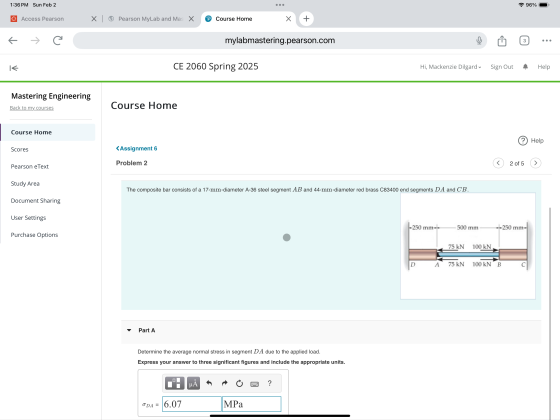Viewport: 560px width, 420px height.
Task: Go back with the browser back arrow
Action: click(13, 40)
